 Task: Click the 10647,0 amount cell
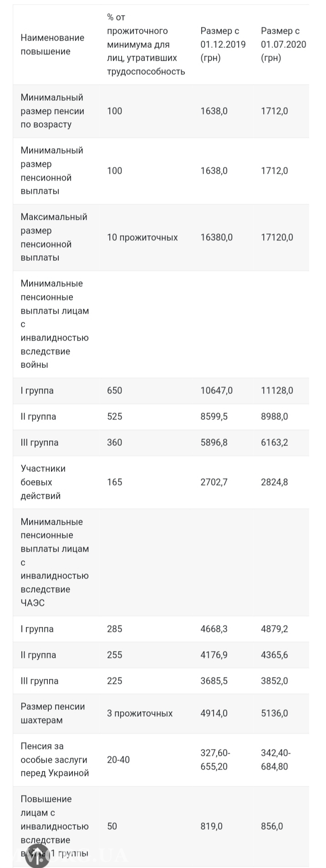pos(216,391)
